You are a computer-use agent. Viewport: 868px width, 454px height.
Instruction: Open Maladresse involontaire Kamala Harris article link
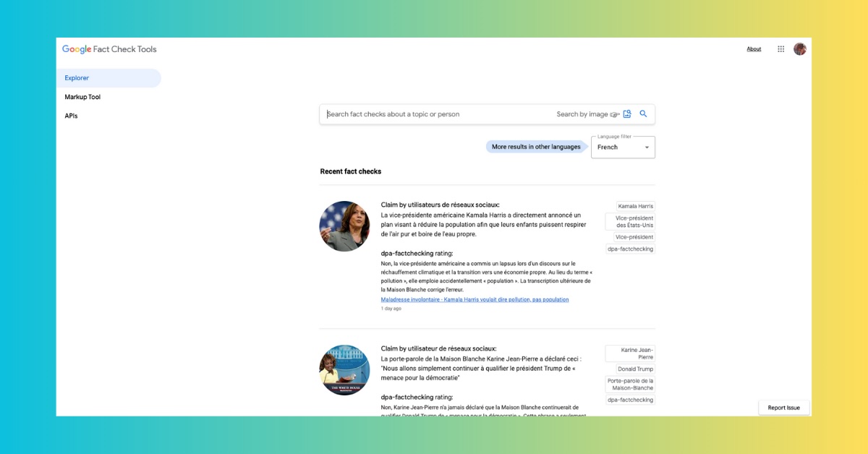pos(475,299)
